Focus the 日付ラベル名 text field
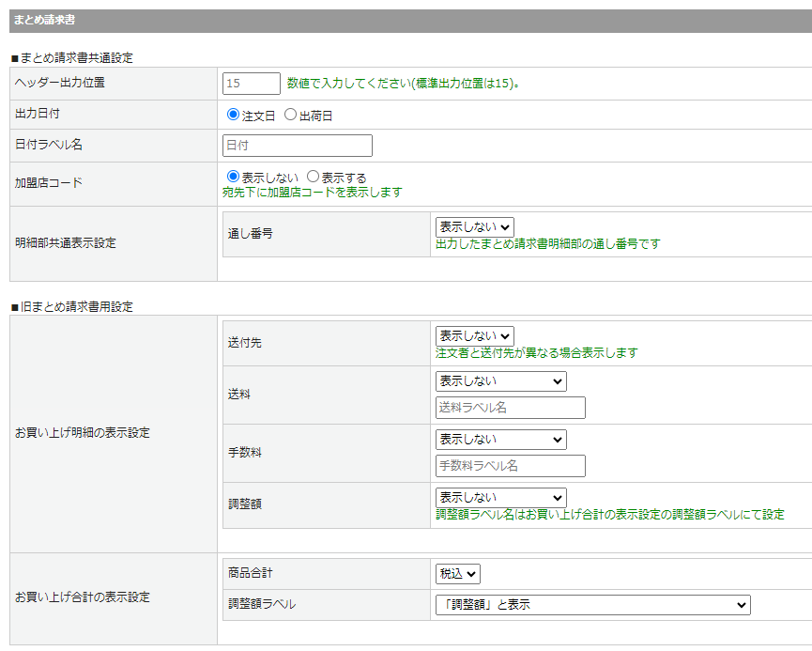The width and height of the screenshot is (812, 651). point(298,146)
